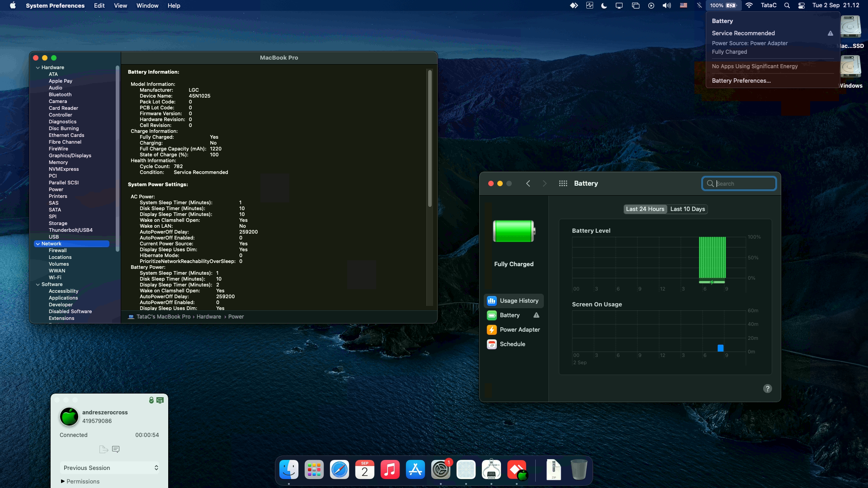The height and width of the screenshot is (488, 868).
Task: Click the Wi-Fi icon in menu bar
Action: [749, 5]
